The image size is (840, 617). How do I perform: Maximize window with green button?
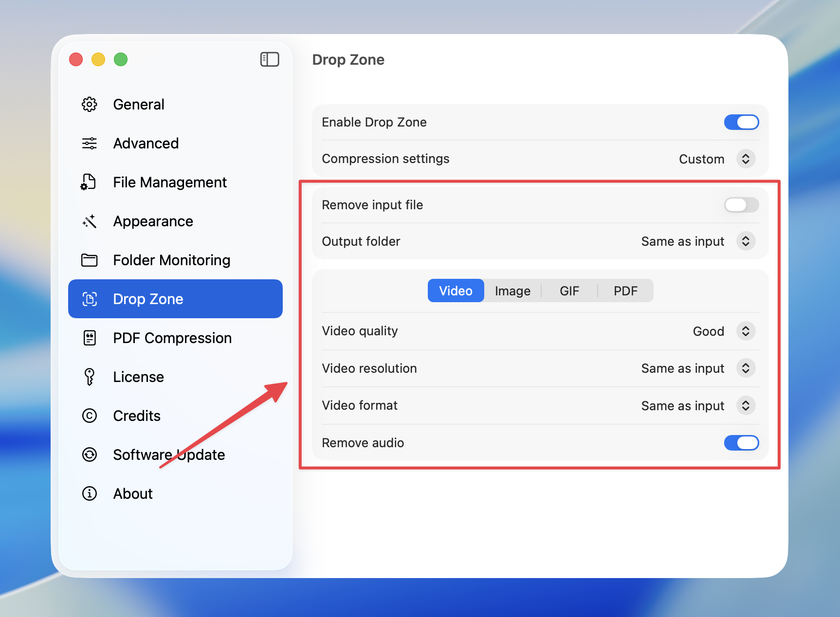click(121, 59)
